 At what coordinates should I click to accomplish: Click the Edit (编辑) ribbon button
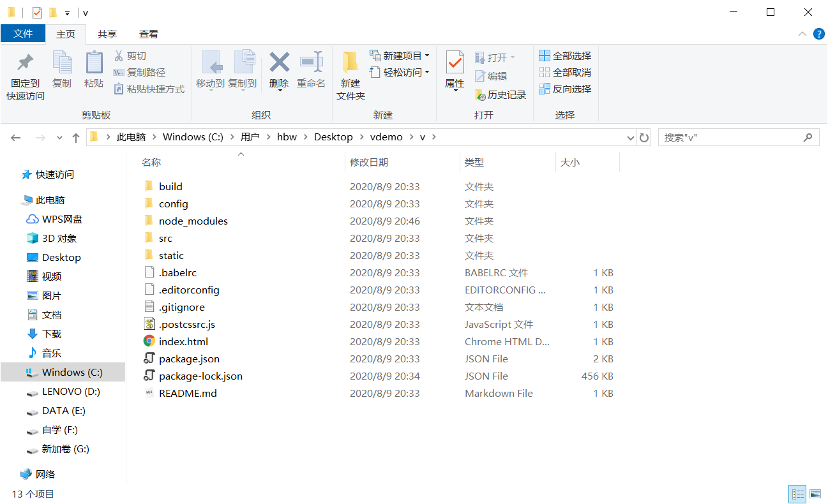click(x=491, y=76)
